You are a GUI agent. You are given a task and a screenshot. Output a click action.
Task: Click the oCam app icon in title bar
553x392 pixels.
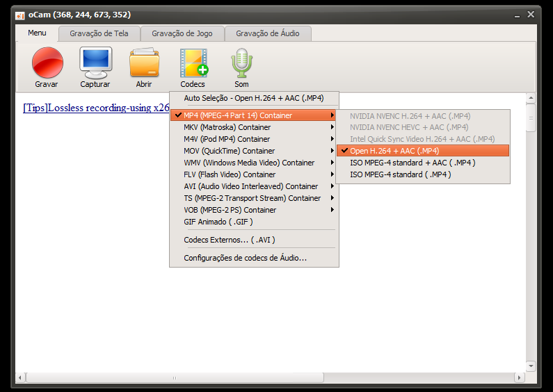(20, 15)
